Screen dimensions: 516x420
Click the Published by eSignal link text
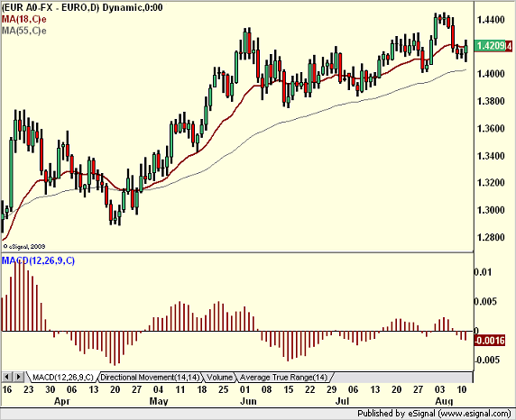(x=434, y=414)
